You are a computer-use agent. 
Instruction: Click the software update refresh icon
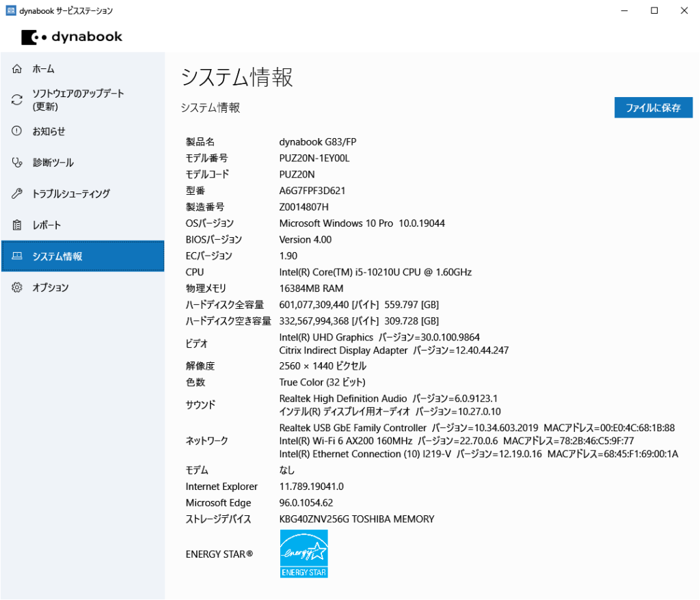(17, 100)
